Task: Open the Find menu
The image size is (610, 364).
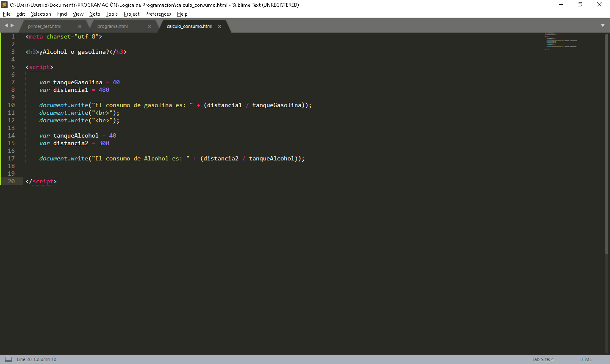Action: click(62, 14)
